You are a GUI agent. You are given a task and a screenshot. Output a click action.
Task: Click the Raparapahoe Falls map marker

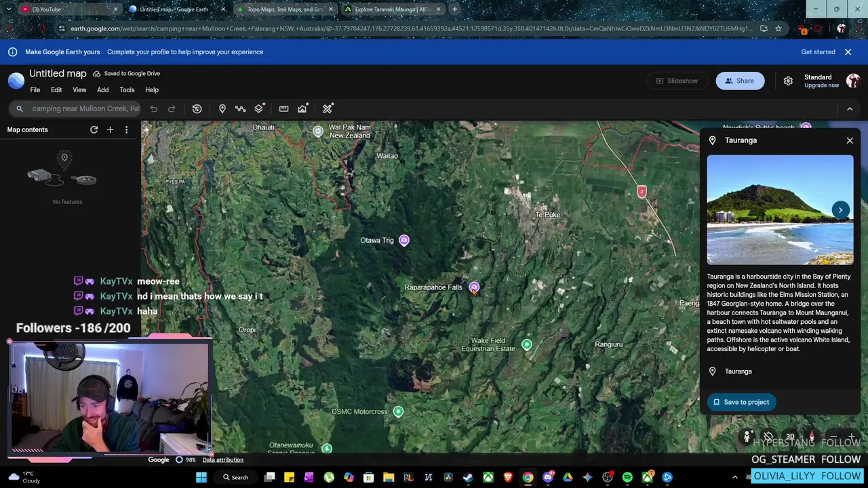click(x=474, y=287)
